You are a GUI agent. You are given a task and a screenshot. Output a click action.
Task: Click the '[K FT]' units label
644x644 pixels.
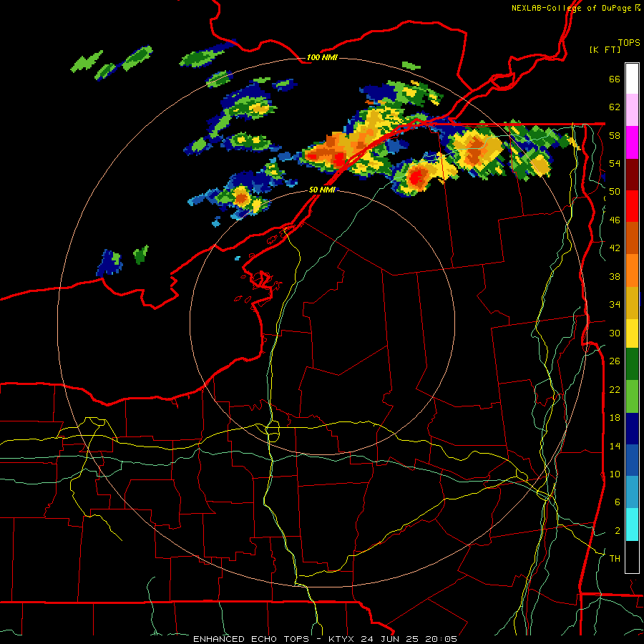pos(605,49)
